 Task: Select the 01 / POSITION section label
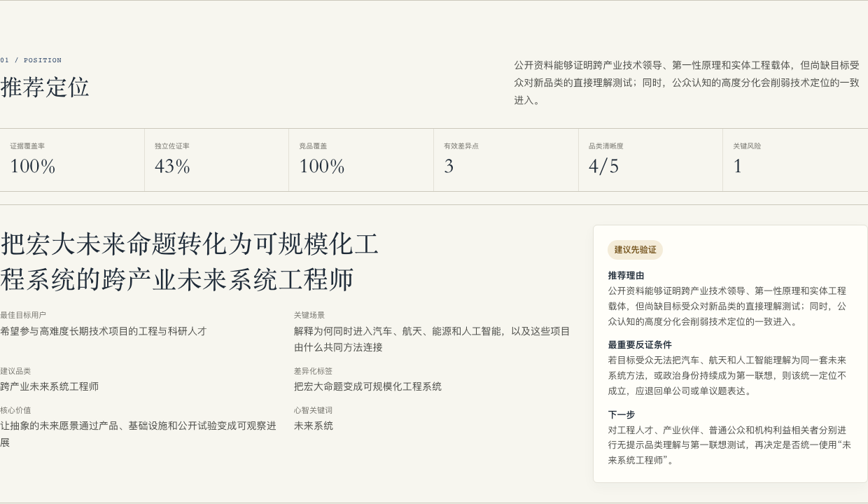[31, 60]
